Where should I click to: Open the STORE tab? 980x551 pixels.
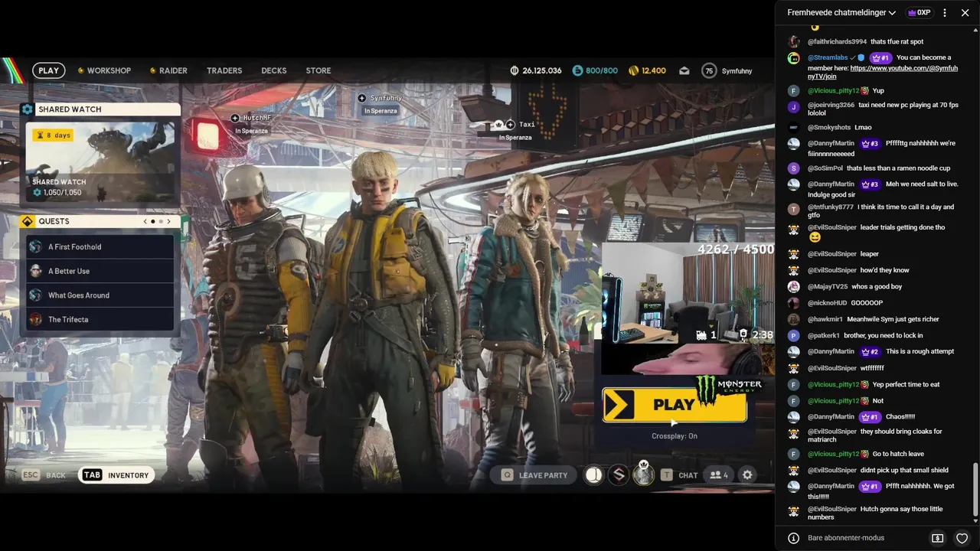[x=318, y=70]
